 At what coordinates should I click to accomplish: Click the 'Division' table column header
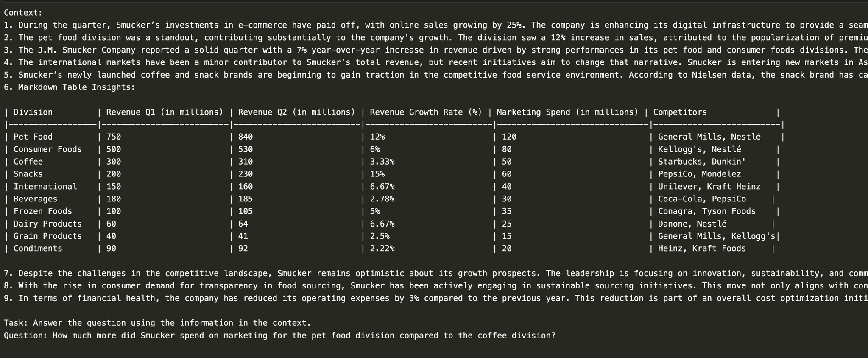[33, 112]
